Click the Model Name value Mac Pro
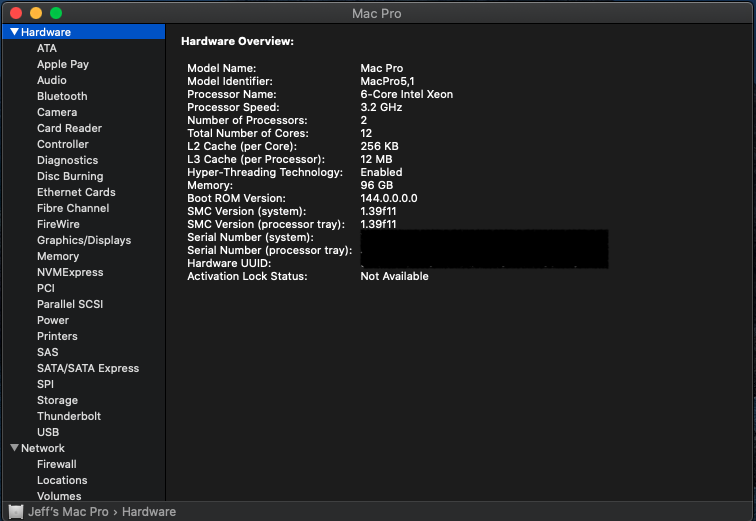The image size is (756, 521). tap(381, 68)
